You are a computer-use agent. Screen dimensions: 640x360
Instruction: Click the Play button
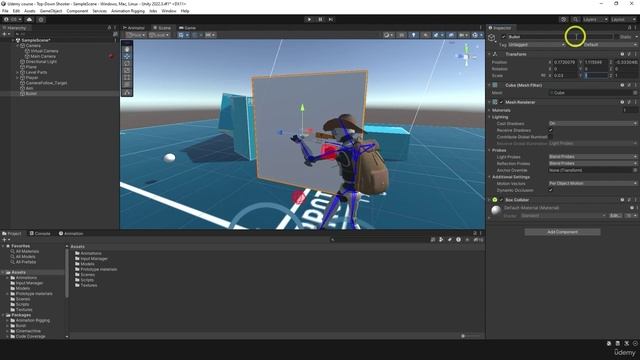pos(309,19)
